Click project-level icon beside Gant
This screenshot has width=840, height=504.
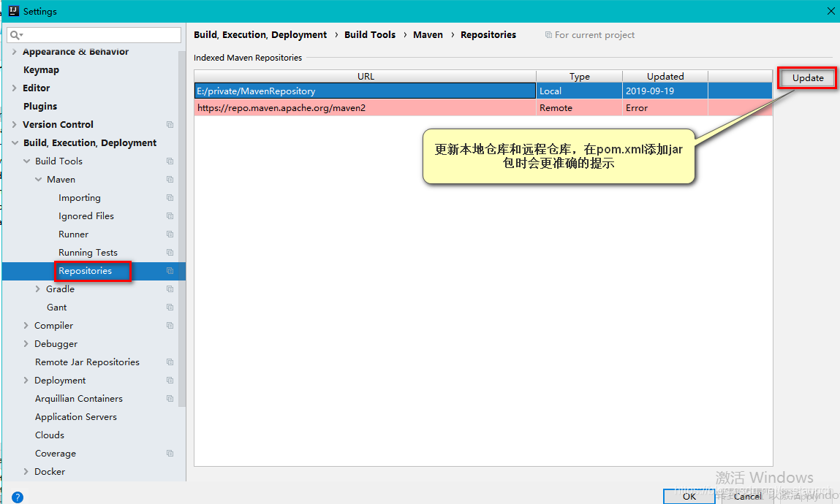(x=170, y=307)
